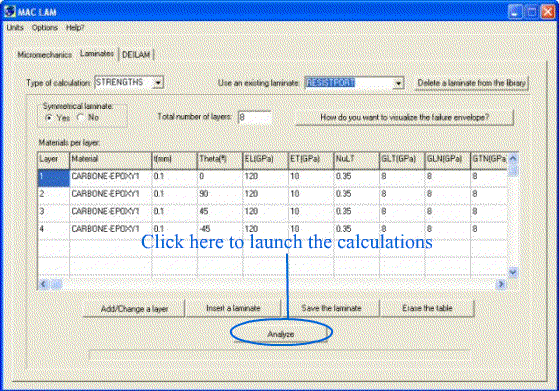The image size is (559, 391).
Task: Select layer 1 row header cell
Action: pos(53,178)
